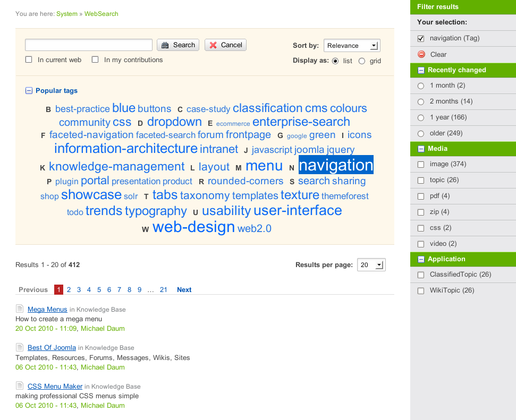The width and height of the screenshot is (516, 420).
Task: Uncheck the navigation (Tag) filter
Action: pyautogui.click(x=421, y=39)
